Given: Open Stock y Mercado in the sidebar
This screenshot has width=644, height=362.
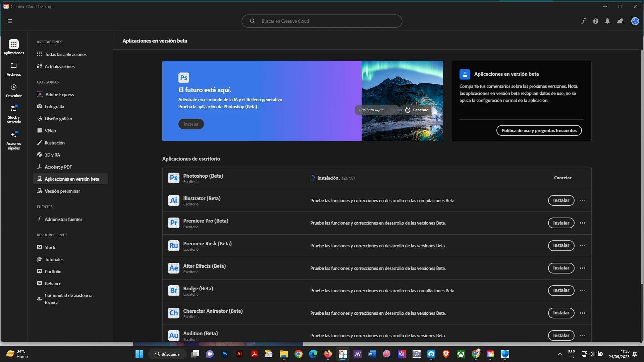Looking at the screenshot, I should (x=14, y=114).
